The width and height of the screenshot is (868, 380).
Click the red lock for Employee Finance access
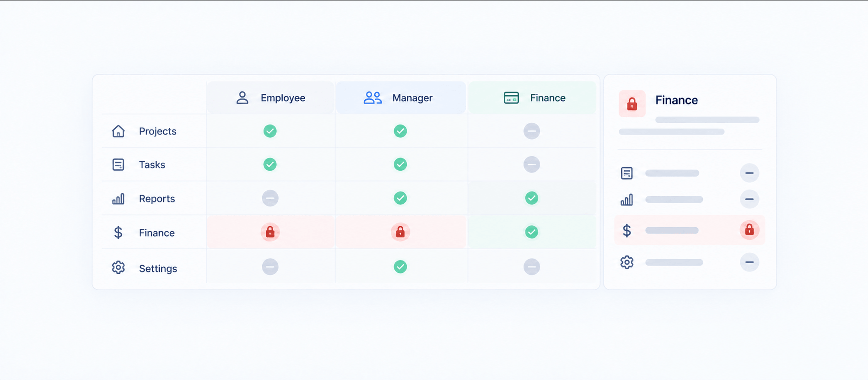270,232
